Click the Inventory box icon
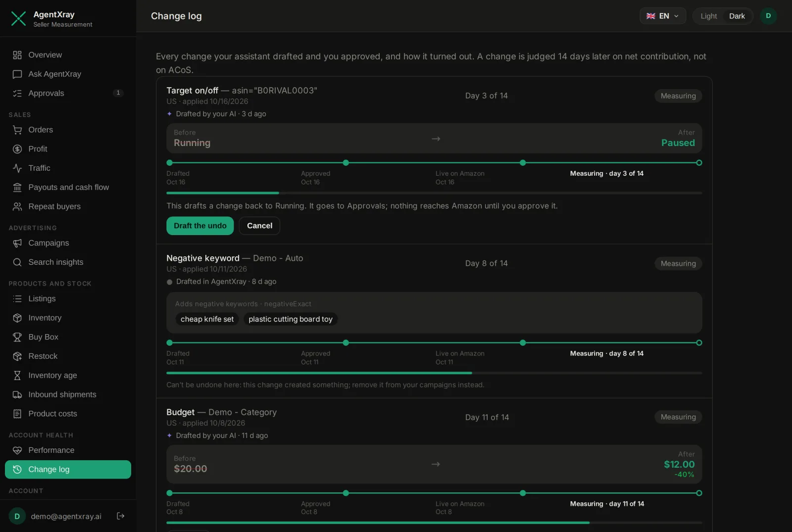Viewport: 792px width, 532px height. pyautogui.click(x=17, y=318)
